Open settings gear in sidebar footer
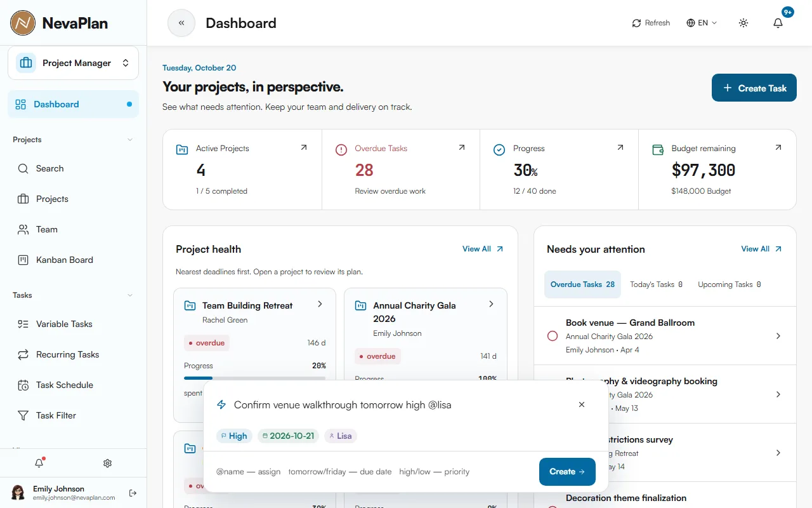This screenshot has width=812, height=508. point(107,463)
